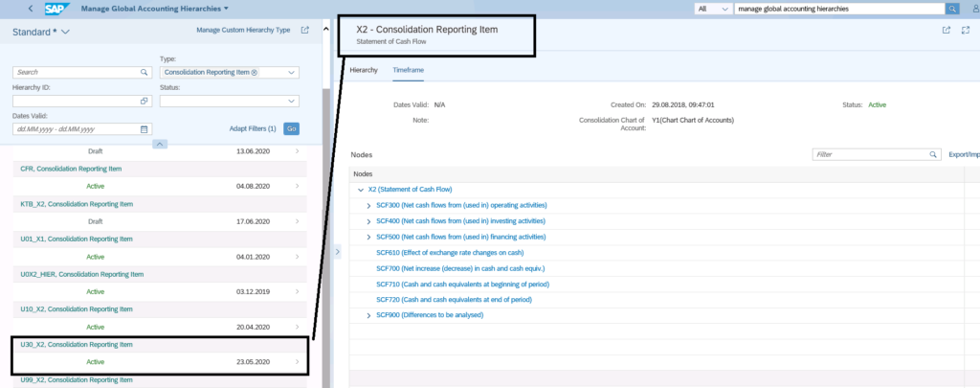Open value help for Hierarchy ID
Screen dimensions: 980x388
point(145,101)
